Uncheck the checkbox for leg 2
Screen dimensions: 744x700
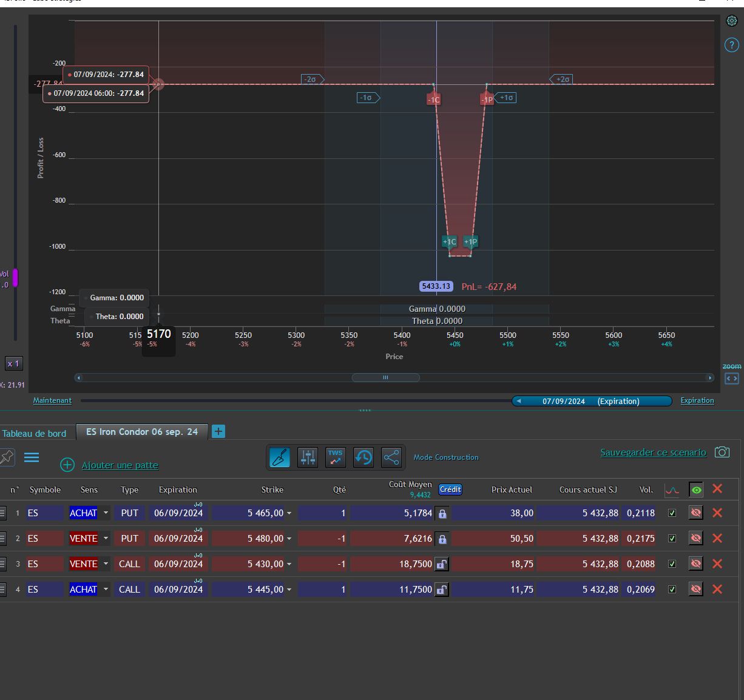672,539
